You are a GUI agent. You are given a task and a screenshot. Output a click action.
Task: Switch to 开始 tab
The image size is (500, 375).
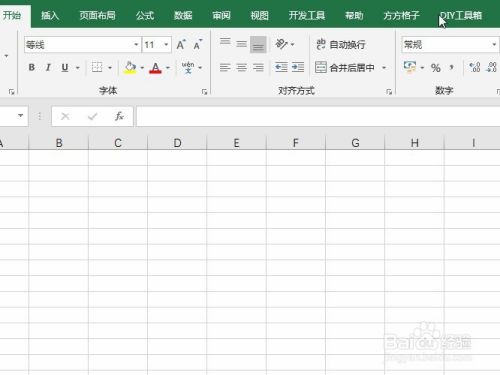[x=12, y=15]
